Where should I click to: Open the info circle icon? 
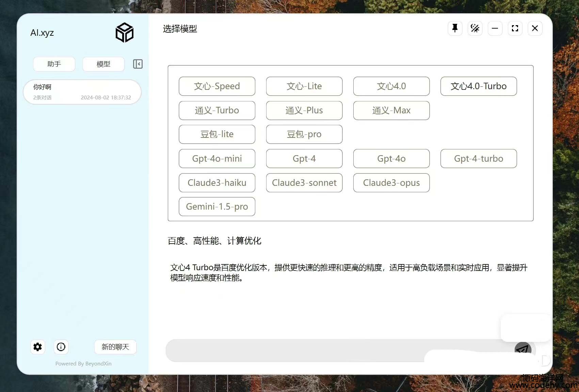(x=61, y=347)
